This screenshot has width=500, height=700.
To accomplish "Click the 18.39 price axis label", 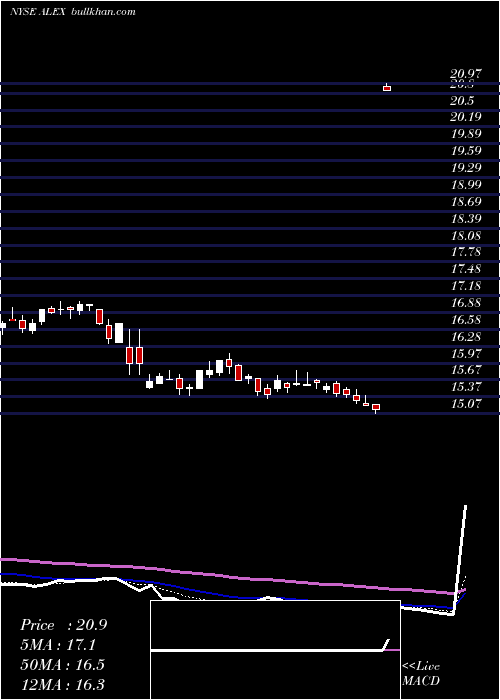I will [x=466, y=219].
